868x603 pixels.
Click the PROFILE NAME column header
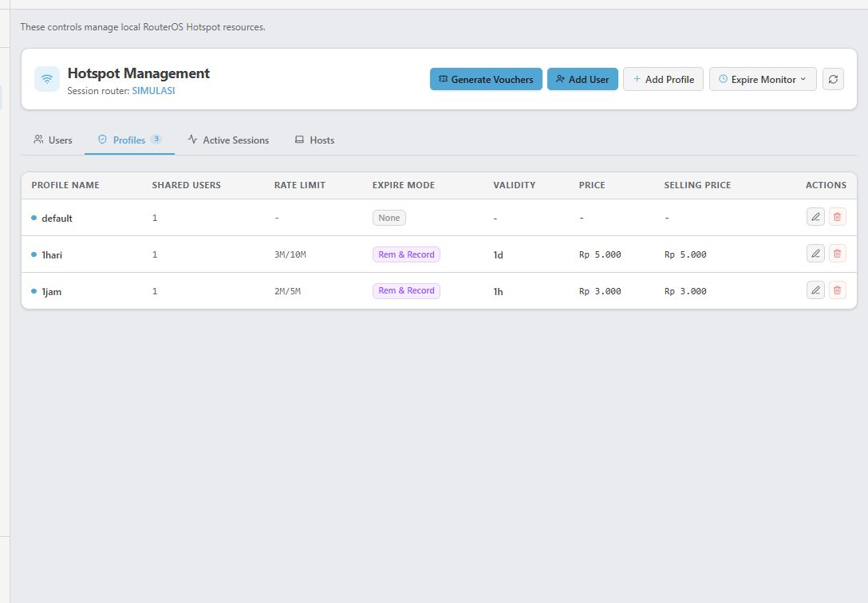coord(65,185)
